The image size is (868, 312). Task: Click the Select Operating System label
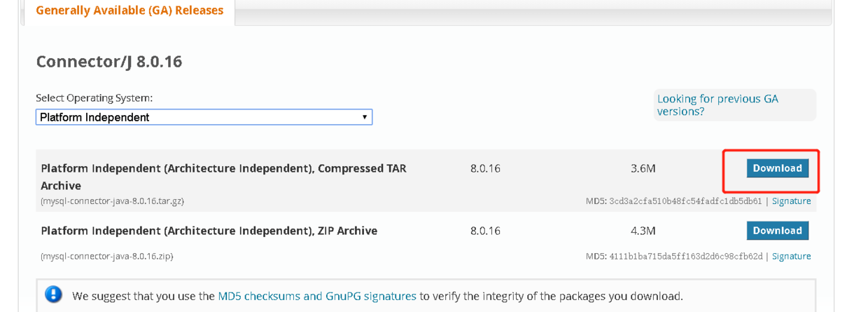[94, 98]
